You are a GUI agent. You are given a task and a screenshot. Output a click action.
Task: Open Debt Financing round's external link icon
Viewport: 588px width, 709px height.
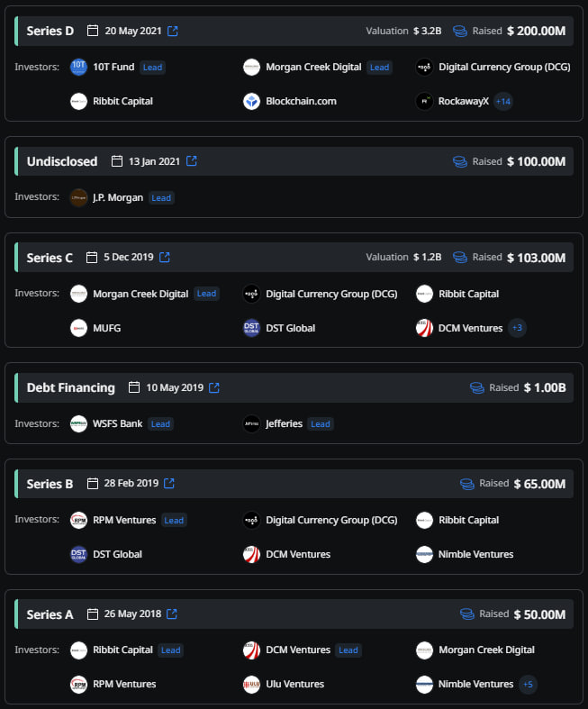(214, 387)
